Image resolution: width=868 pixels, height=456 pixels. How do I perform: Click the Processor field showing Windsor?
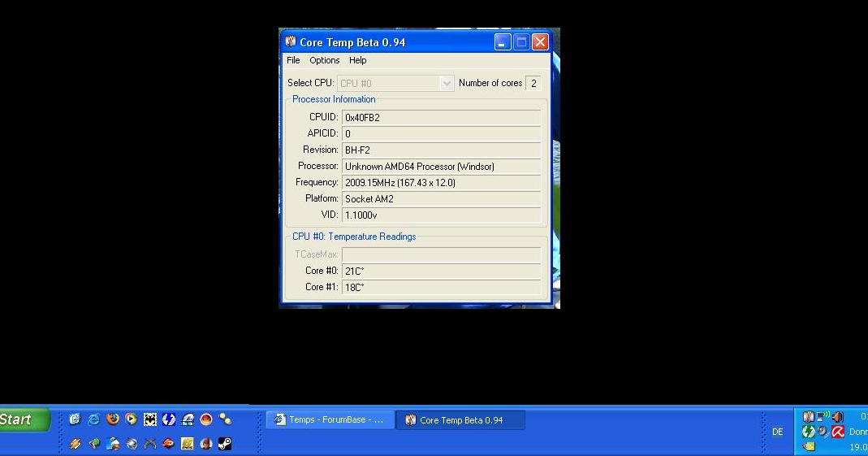point(441,166)
